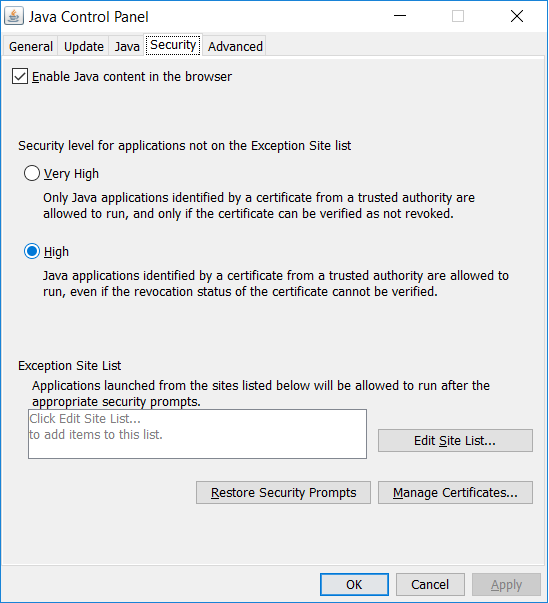Select the High security level radio
549x603 pixels.
coord(32,252)
